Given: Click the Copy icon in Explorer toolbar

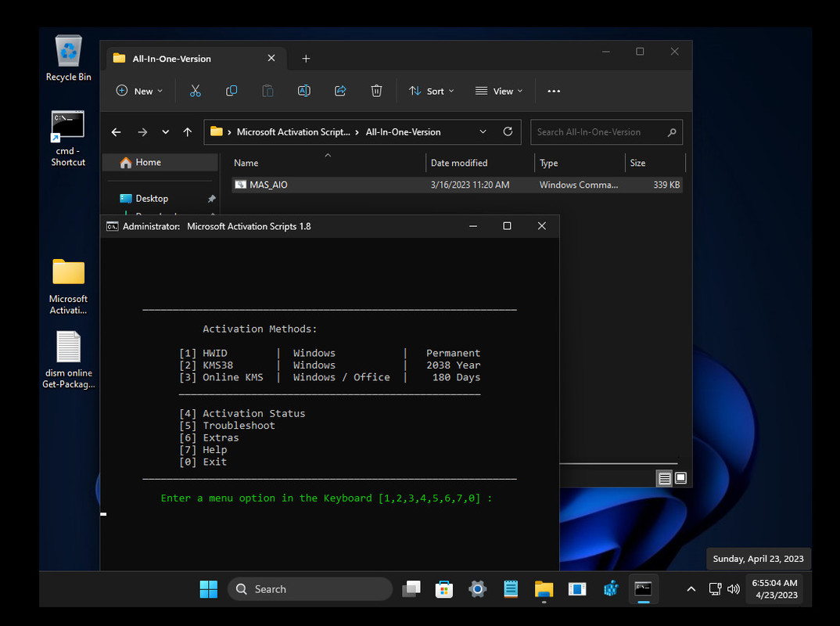Looking at the screenshot, I should pos(232,91).
